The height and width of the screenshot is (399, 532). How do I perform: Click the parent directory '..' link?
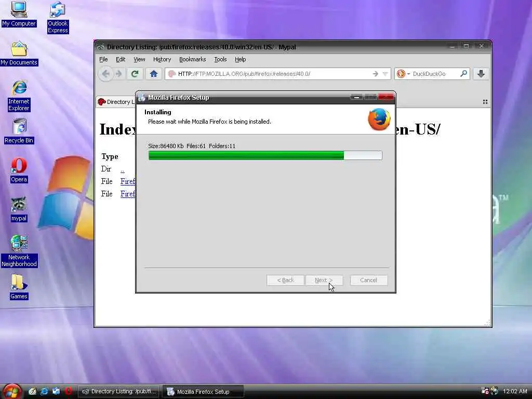(123, 169)
